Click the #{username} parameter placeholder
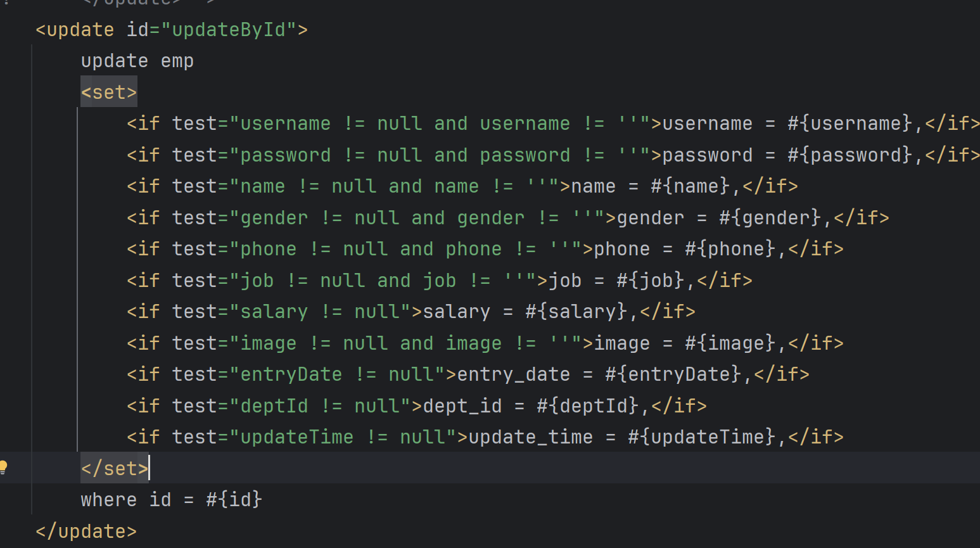 coord(850,124)
